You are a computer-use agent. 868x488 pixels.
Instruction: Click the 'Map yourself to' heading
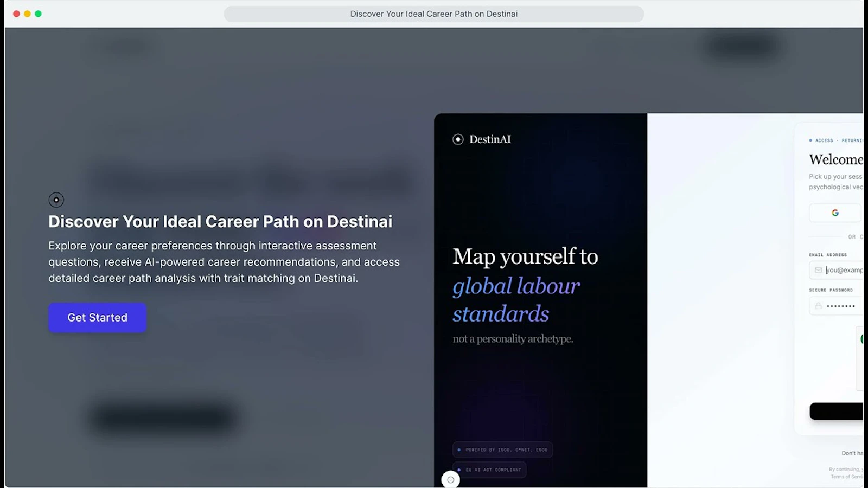[x=525, y=256]
